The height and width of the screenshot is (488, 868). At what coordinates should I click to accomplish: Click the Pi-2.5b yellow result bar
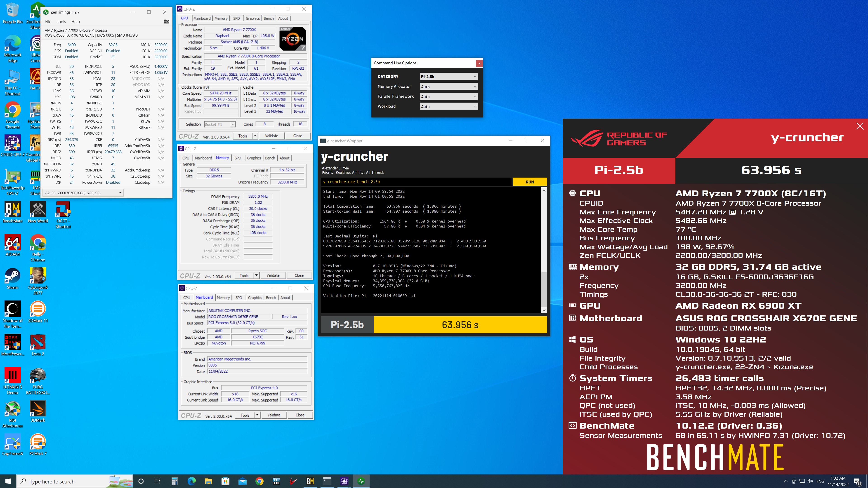(x=460, y=325)
